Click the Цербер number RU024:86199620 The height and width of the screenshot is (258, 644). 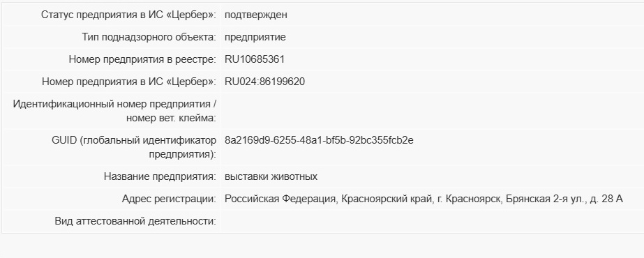[265, 82]
